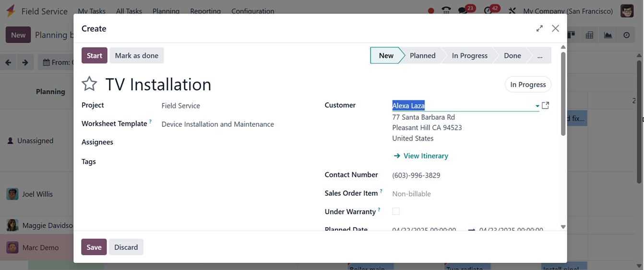
Task: Tick the Under Warranty checkbox
Action: point(396,211)
